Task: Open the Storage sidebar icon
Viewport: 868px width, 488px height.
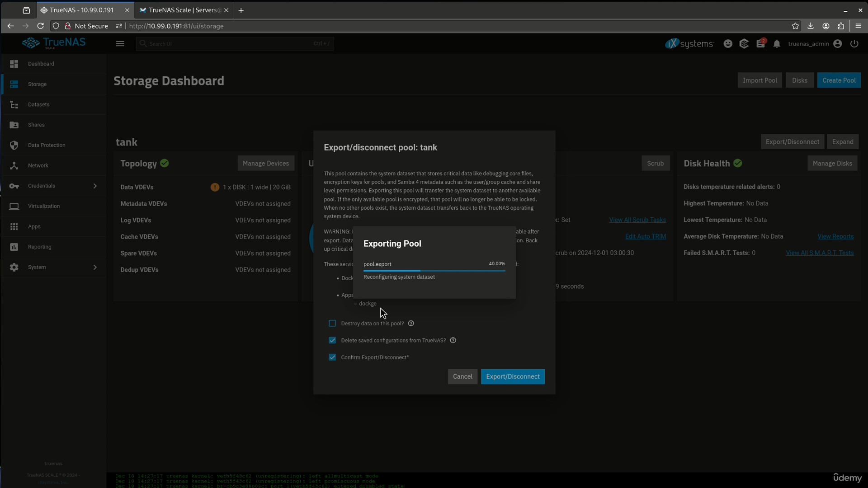Action: click(14, 84)
